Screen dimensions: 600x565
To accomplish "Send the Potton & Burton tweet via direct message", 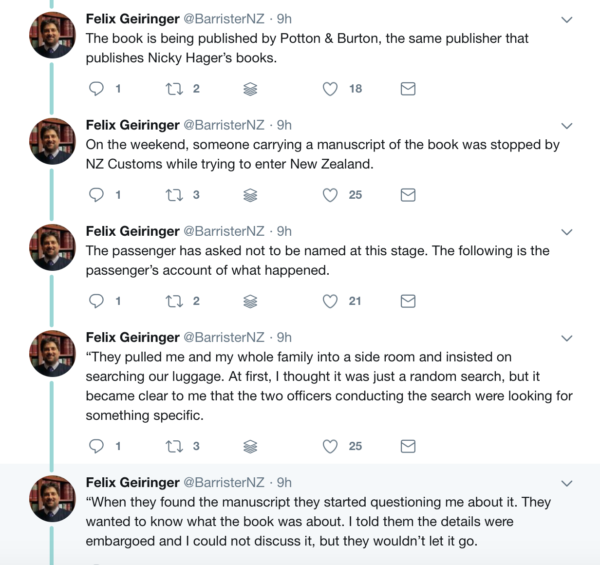I will (408, 89).
